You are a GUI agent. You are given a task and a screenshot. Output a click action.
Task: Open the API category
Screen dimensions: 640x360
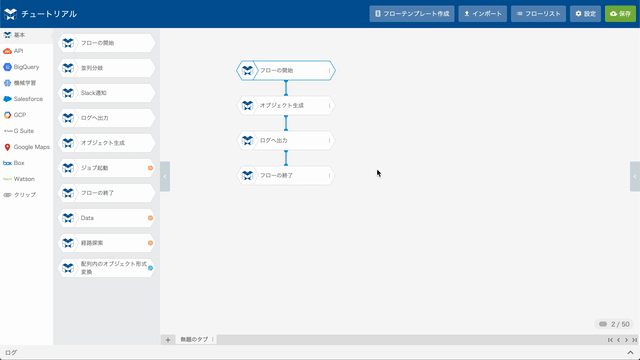tap(26, 51)
